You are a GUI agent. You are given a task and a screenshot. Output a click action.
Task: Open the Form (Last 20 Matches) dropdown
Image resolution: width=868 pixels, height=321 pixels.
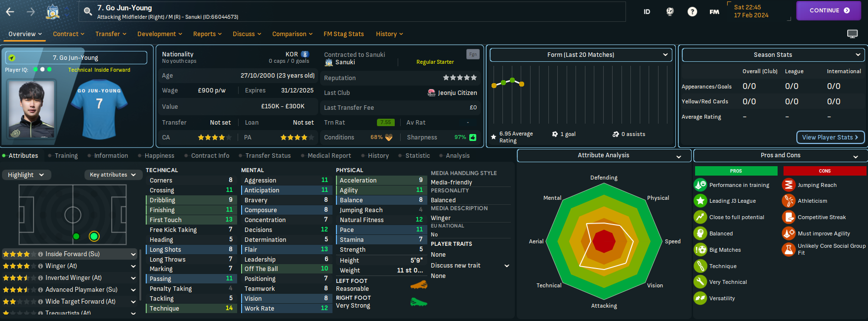(x=580, y=55)
